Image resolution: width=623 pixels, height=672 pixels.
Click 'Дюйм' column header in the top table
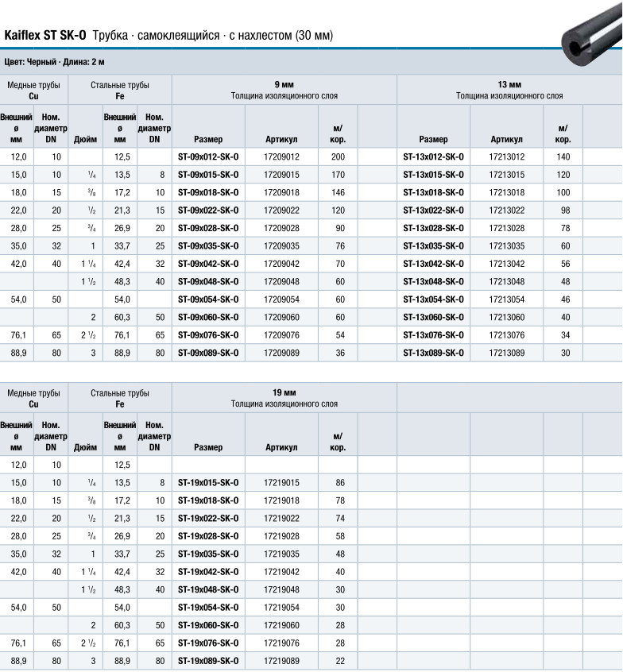(85, 139)
